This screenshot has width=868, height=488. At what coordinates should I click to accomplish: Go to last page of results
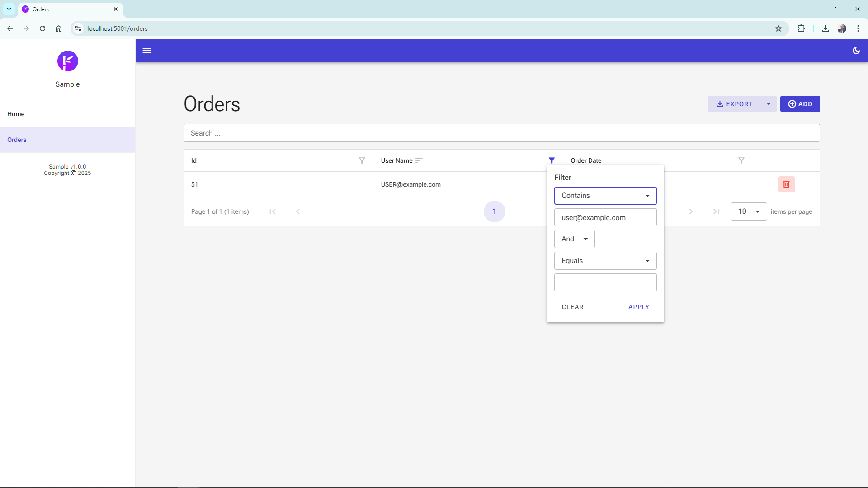(x=717, y=211)
